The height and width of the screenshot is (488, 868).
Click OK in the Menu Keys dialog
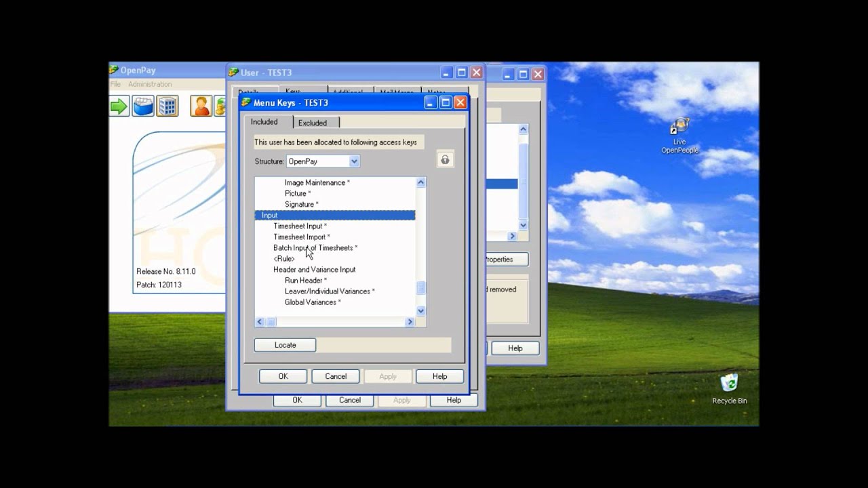click(283, 376)
